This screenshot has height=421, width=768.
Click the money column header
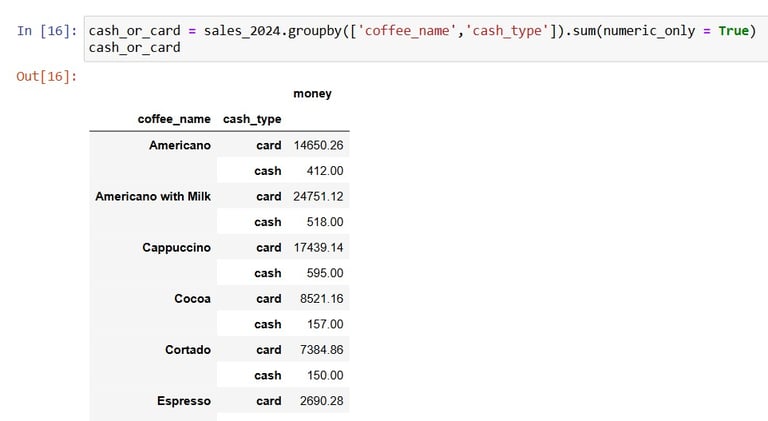point(312,94)
